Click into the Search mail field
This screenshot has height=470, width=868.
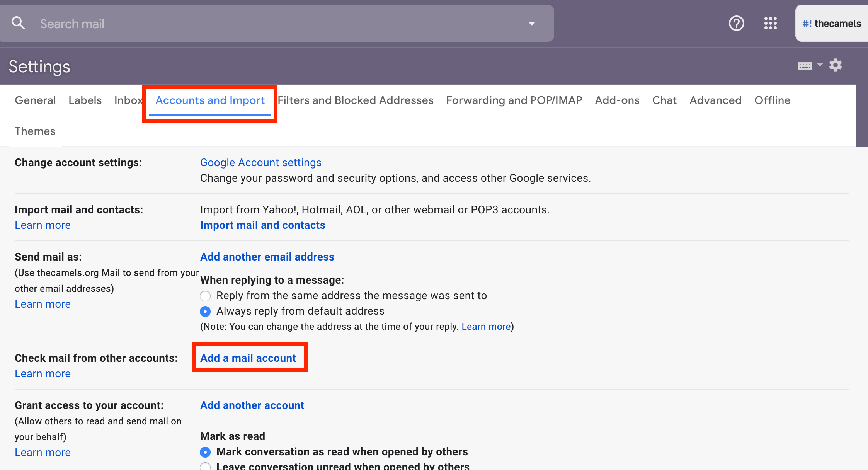(277, 24)
